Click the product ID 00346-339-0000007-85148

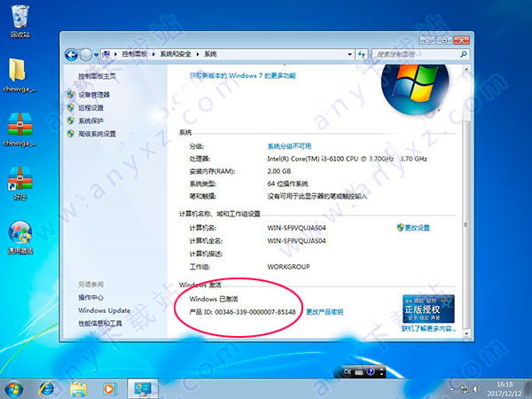pyautogui.click(x=255, y=312)
